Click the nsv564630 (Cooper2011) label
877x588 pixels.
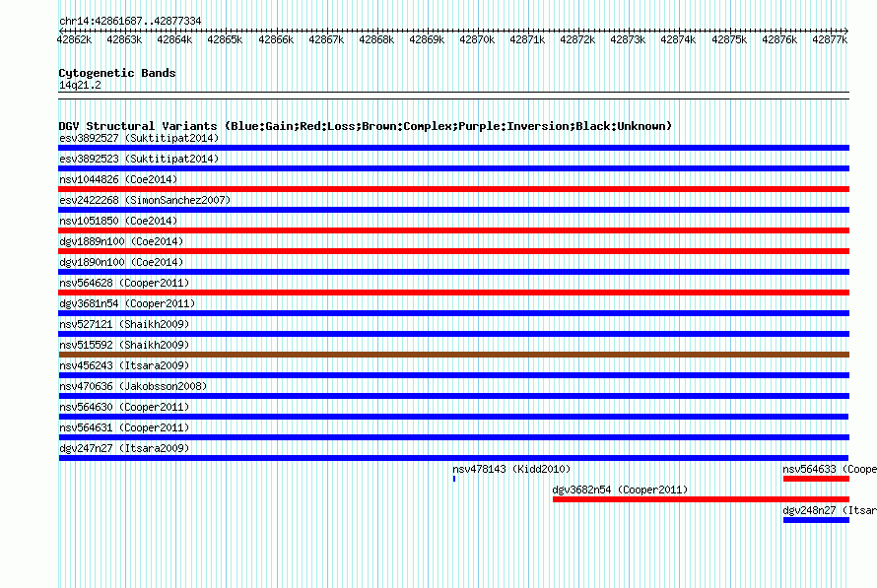pos(124,407)
